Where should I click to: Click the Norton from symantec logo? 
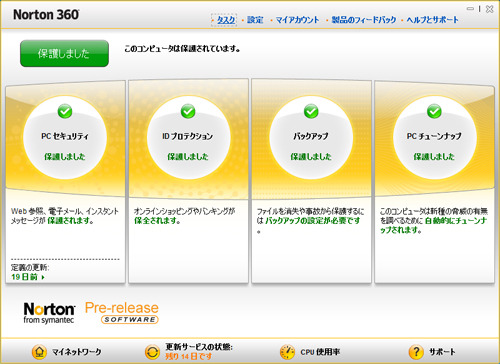pyautogui.click(x=49, y=313)
